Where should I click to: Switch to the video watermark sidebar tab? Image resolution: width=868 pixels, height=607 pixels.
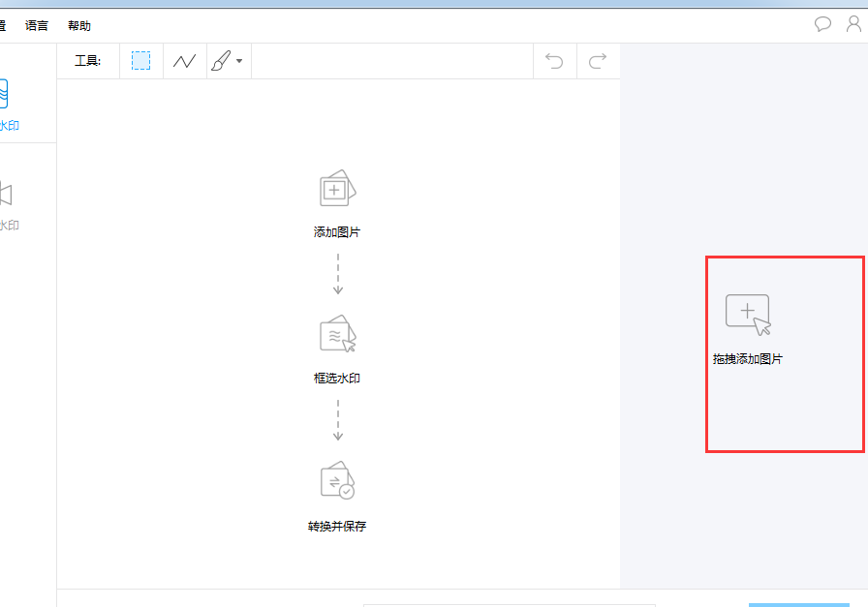10,205
